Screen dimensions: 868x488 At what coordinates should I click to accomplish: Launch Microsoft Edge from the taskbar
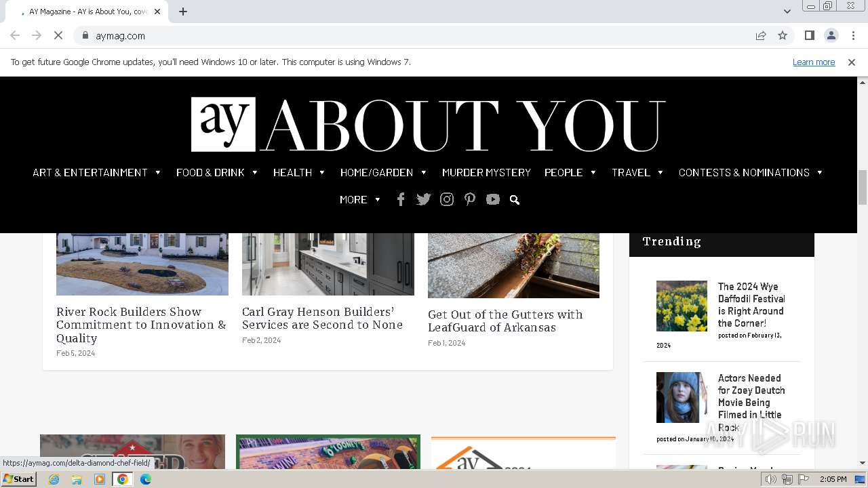(146, 479)
